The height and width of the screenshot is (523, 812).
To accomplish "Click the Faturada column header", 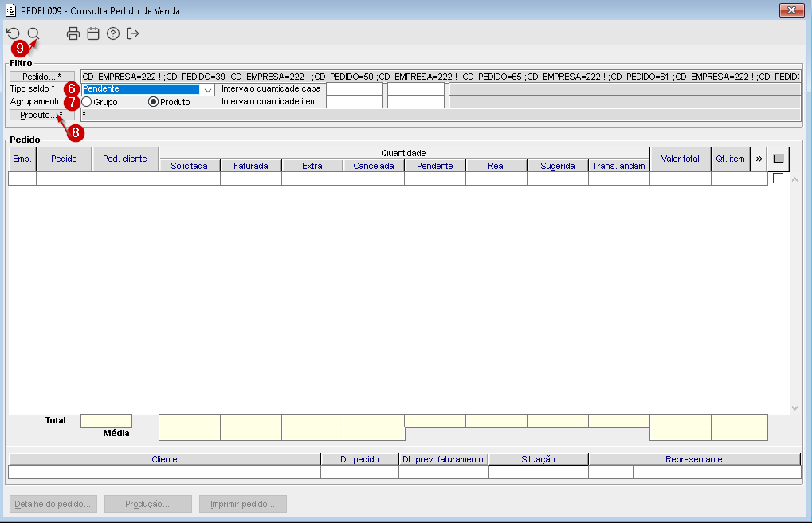I will [251, 166].
